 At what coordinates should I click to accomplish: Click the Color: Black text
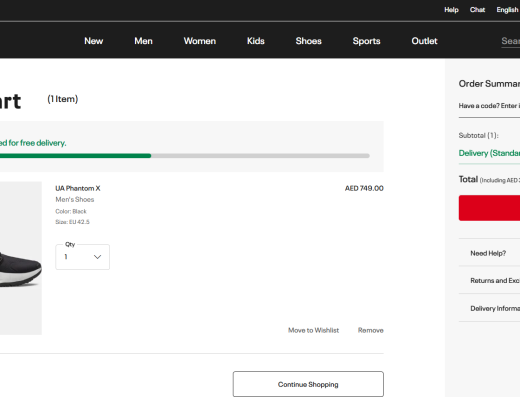[x=71, y=211]
